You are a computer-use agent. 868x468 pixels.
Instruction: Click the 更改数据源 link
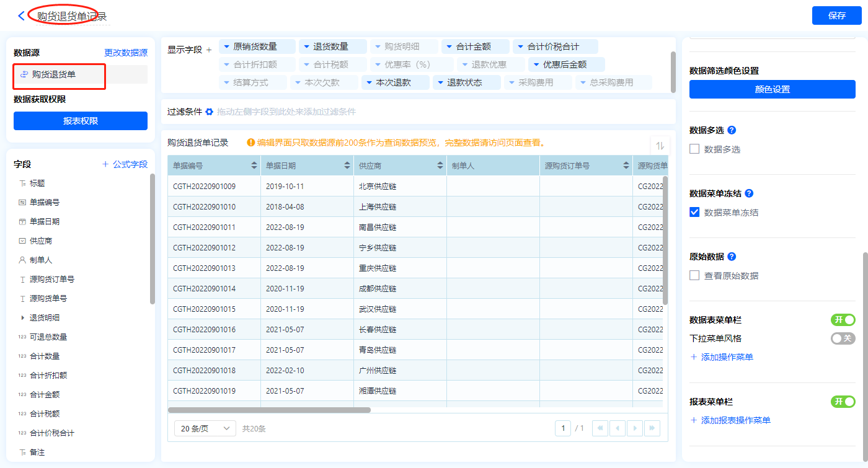126,53
